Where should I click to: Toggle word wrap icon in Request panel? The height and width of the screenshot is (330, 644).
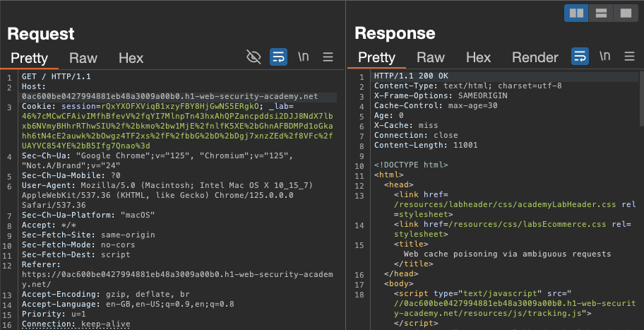click(x=278, y=57)
